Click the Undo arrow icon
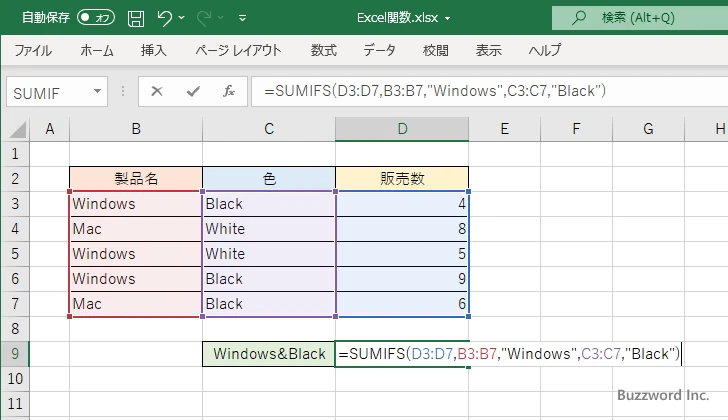This screenshot has width=728, height=420. click(165, 18)
